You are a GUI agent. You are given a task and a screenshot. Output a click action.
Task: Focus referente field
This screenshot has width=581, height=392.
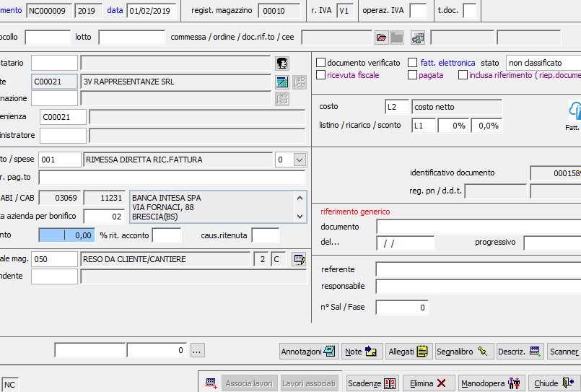click(x=479, y=269)
